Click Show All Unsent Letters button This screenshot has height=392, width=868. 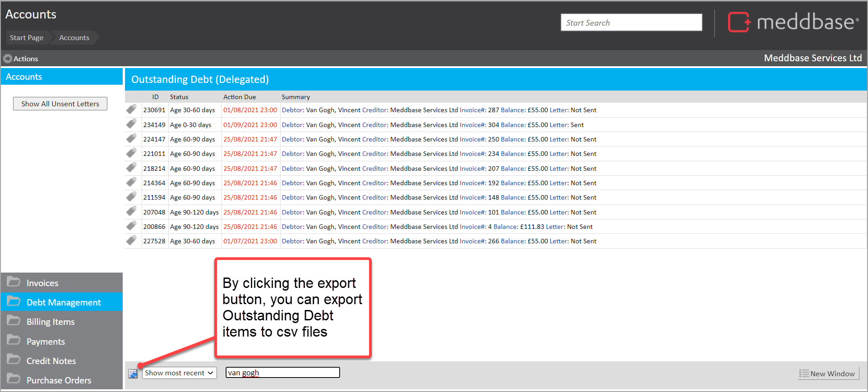tap(60, 104)
